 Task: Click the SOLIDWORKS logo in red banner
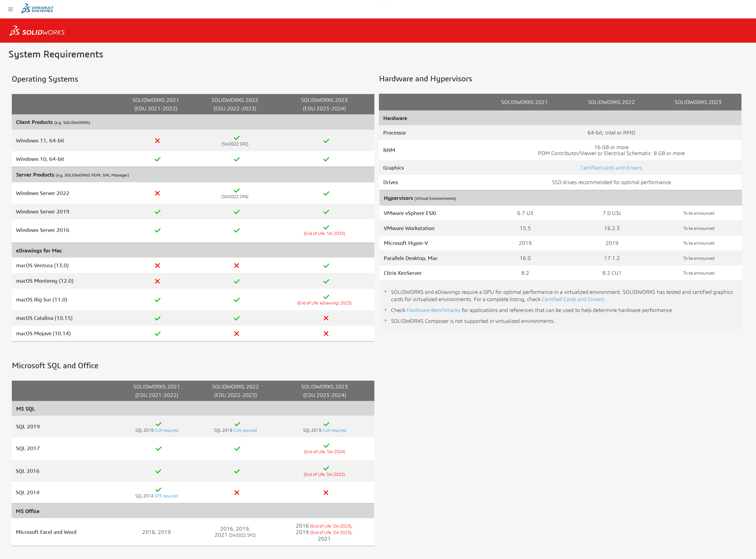(37, 31)
